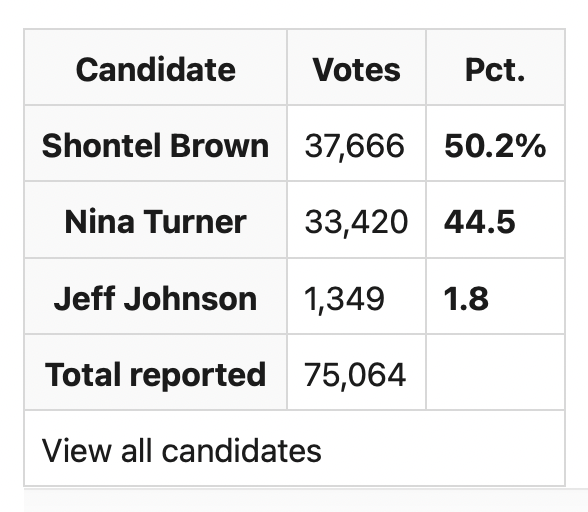Click the 75,064 total votes cell

357,372
